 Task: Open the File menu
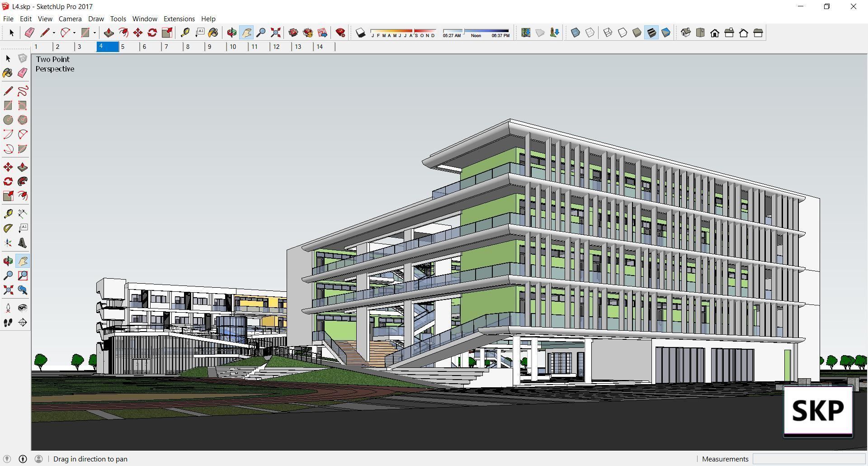(x=8, y=19)
